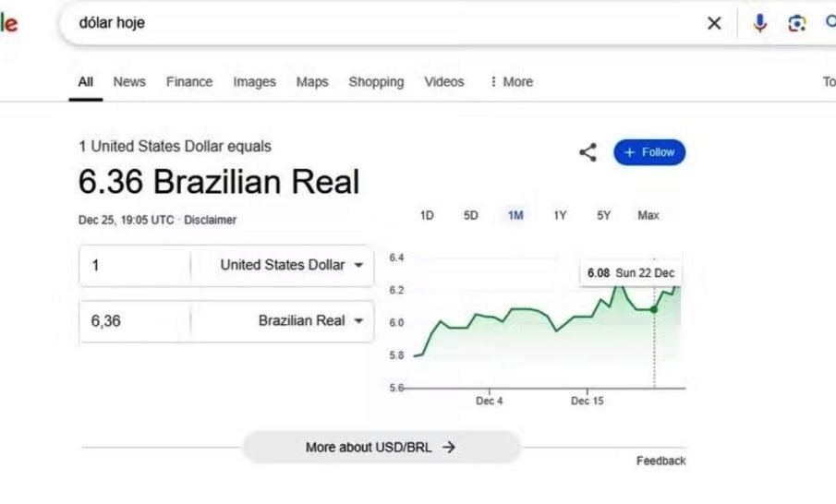The height and width of the screenshot is (504, 836).
Task: Open the United States Dollar currency dropdown
Action: [x=292, y=265]
